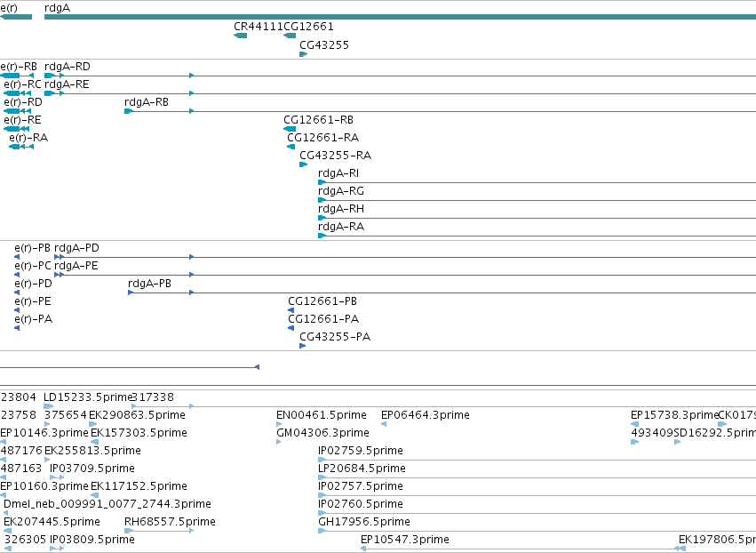Click the e(r) gene label
The height and width of the screenshot is (553, 756).
[x=9, y=8]
